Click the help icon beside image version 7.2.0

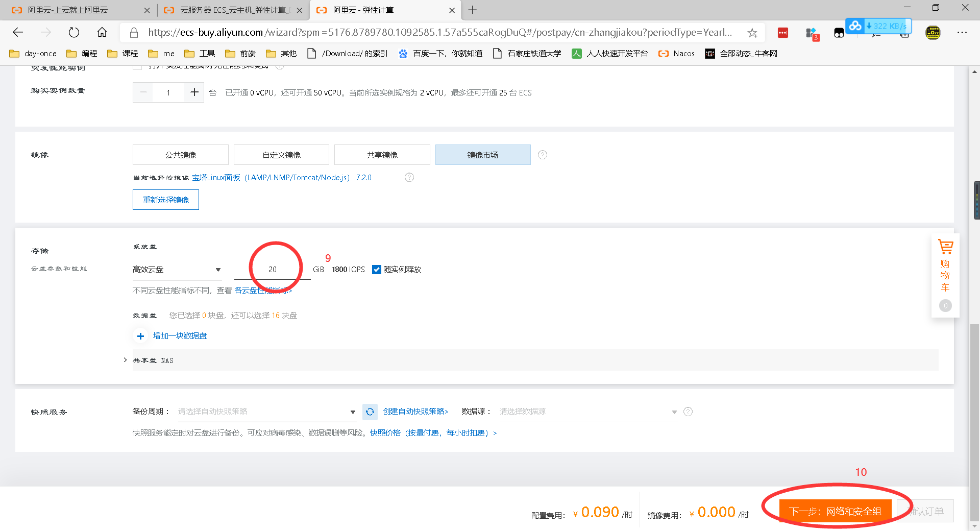(409, 177)
